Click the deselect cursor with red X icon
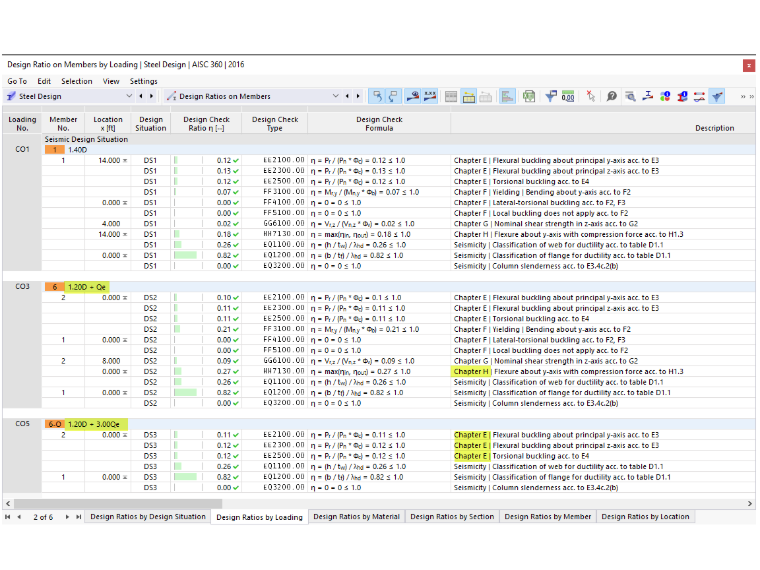Image resolution: width=760 pixels, height=570 pixels. coord(590,96)
